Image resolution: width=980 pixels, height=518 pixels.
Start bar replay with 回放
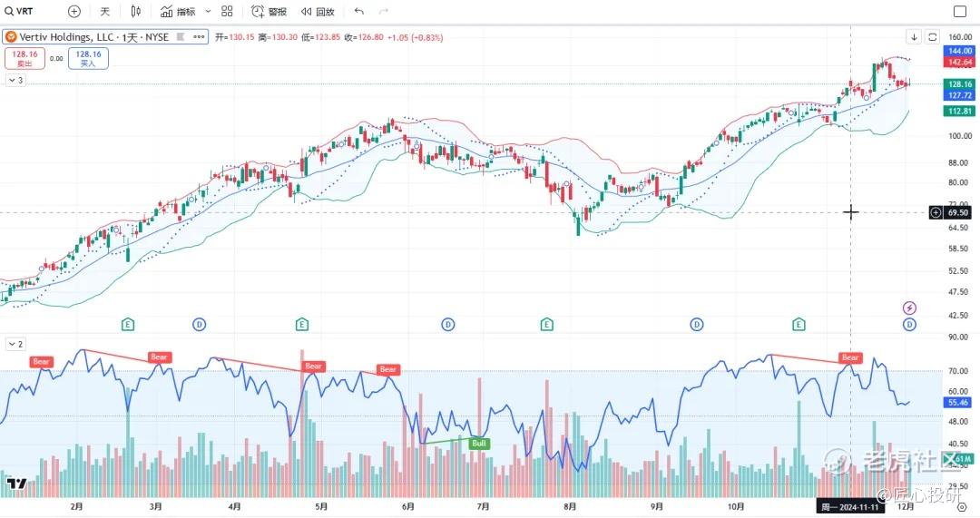click(318, 12)
